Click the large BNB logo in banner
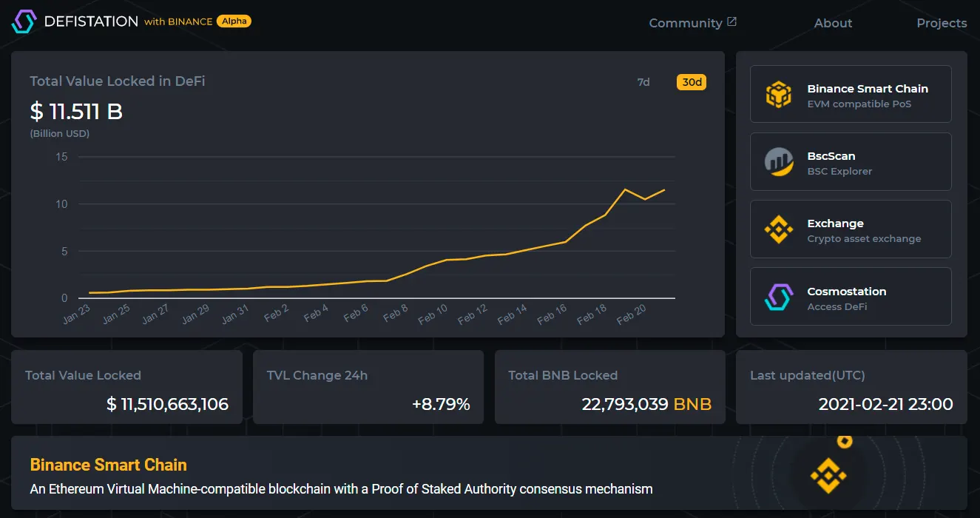 (828, 475)
